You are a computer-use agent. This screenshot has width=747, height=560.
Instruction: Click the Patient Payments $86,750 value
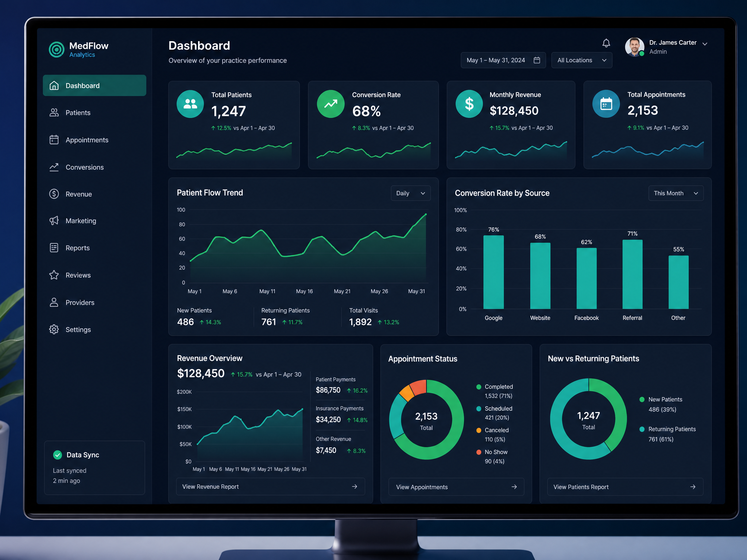click(x=328, y=390)
